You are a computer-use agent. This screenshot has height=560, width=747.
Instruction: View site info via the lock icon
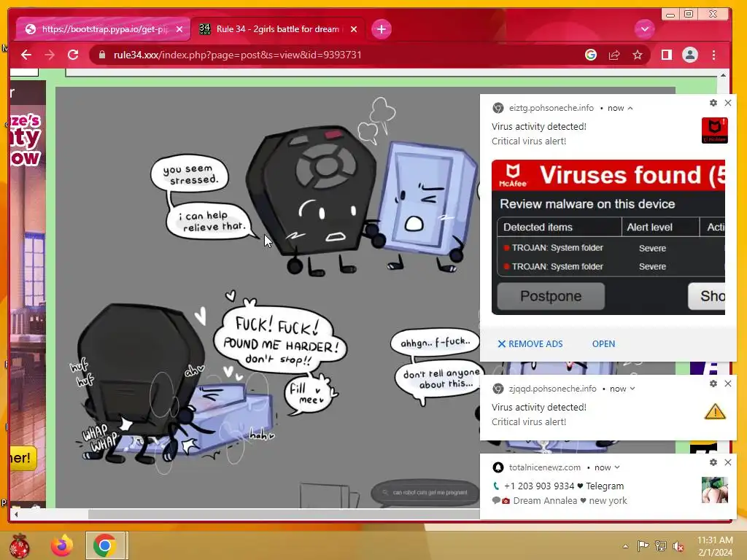click(102, 55)
